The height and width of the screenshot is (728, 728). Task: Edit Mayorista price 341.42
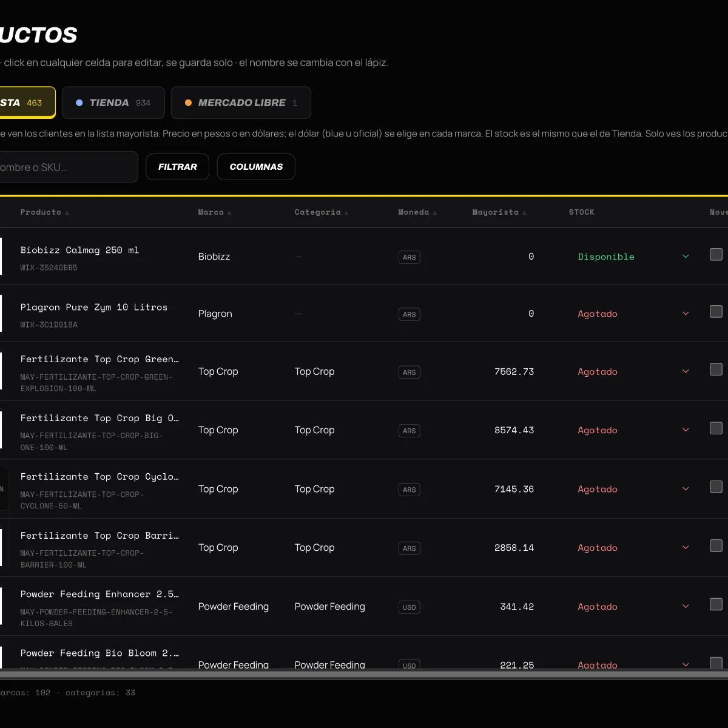517,607
